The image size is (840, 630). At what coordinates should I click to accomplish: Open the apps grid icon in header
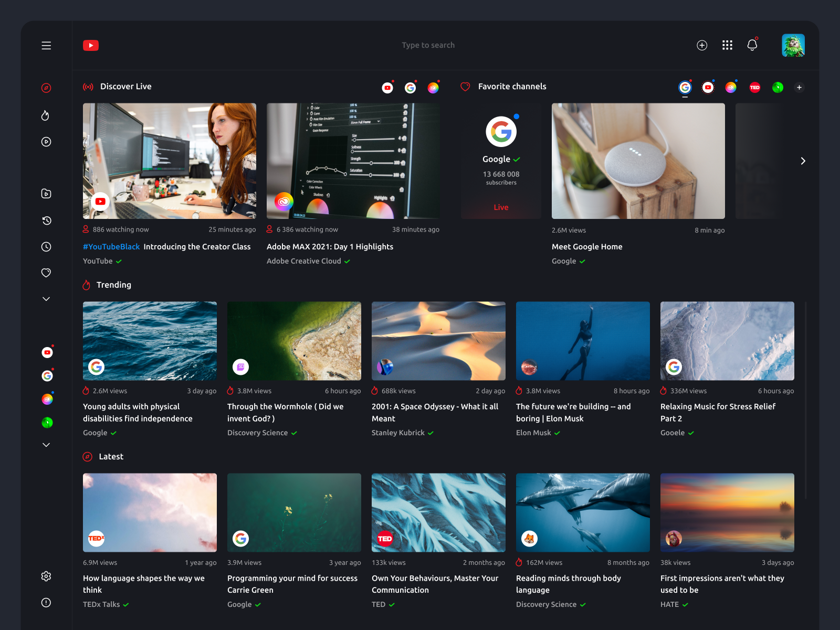(x=727, y=45)
